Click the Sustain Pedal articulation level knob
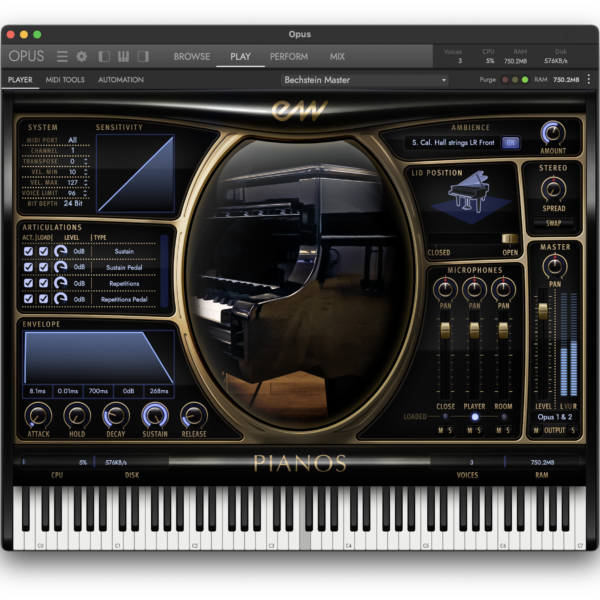This screenshot has width=600, height=600. pyautogui.click(x=60, y=267)
